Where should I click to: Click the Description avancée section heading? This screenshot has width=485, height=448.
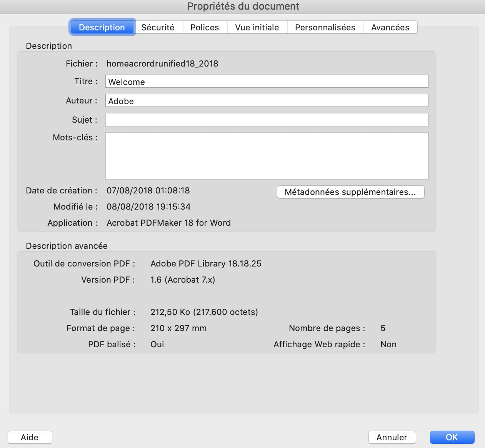pos(67,246)
